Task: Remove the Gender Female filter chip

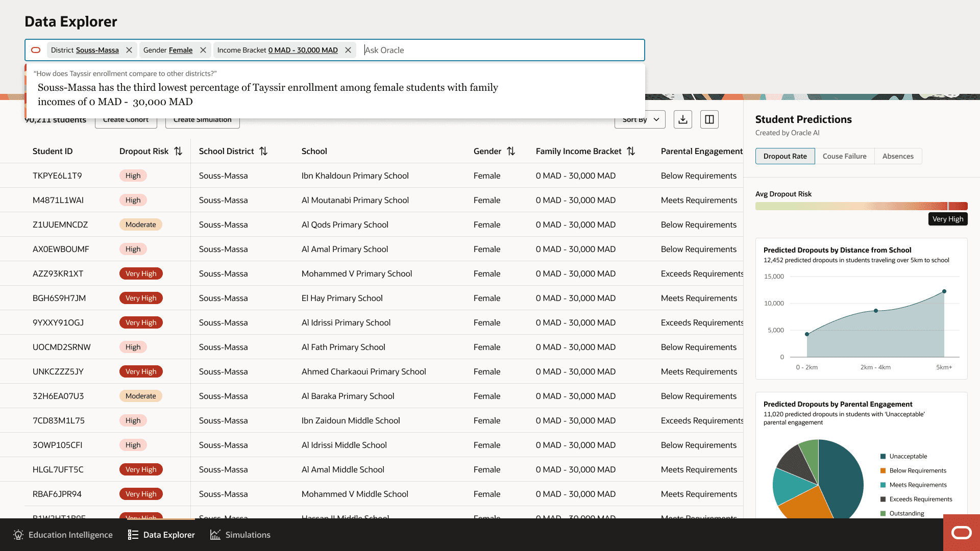Action: (x=203, y=50)
